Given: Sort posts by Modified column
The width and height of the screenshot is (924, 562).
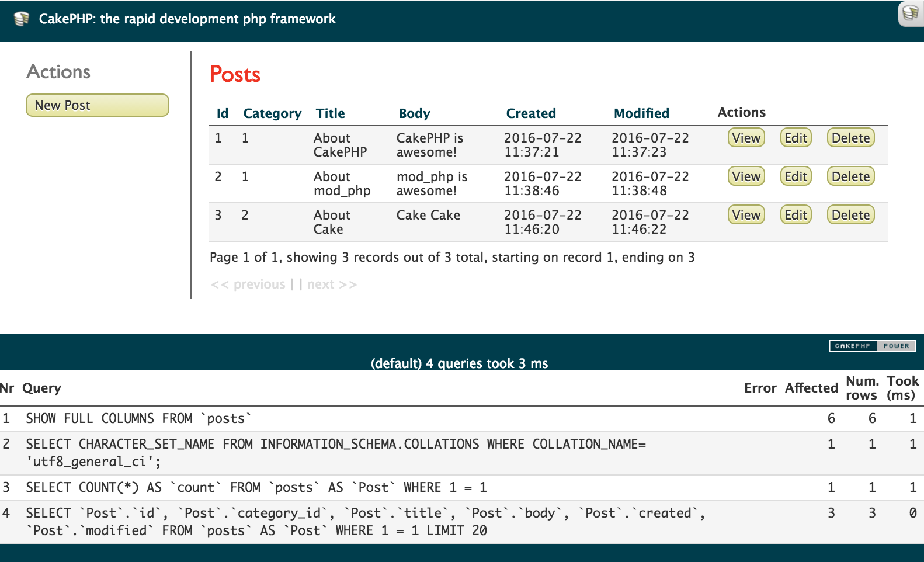Looking at the screenshot, I should point(641,113).
